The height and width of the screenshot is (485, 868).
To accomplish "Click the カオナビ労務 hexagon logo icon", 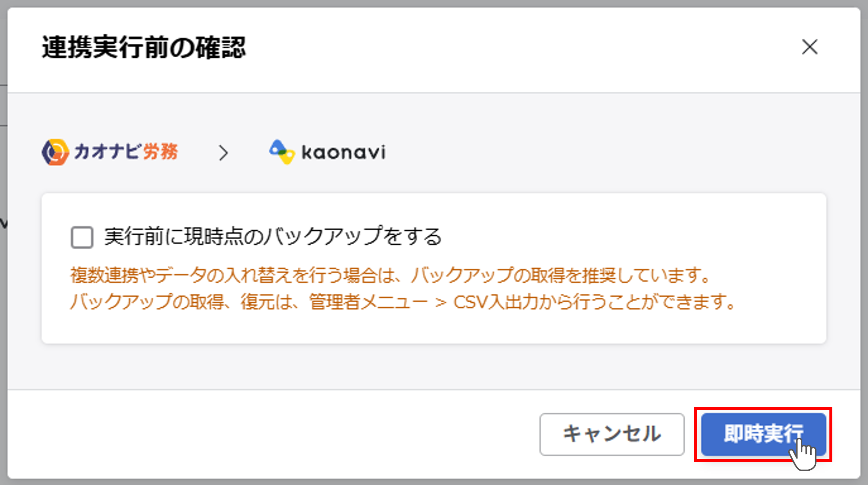I will click(x=55, y=152).
